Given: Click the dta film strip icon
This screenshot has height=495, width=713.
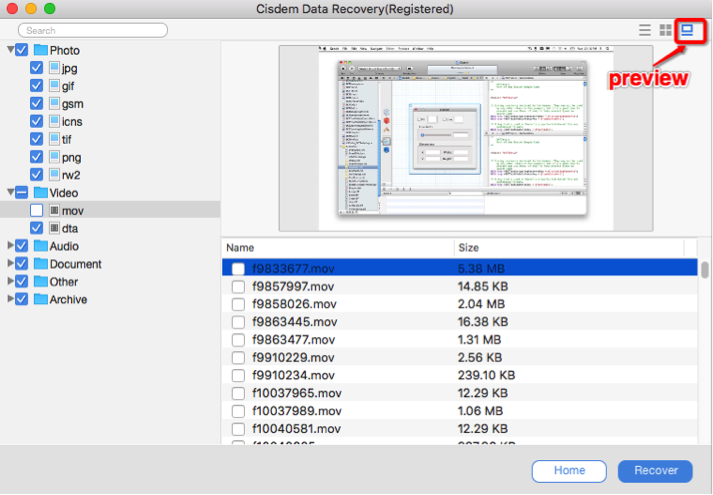Looking at the screenshot, I should 54,228.
